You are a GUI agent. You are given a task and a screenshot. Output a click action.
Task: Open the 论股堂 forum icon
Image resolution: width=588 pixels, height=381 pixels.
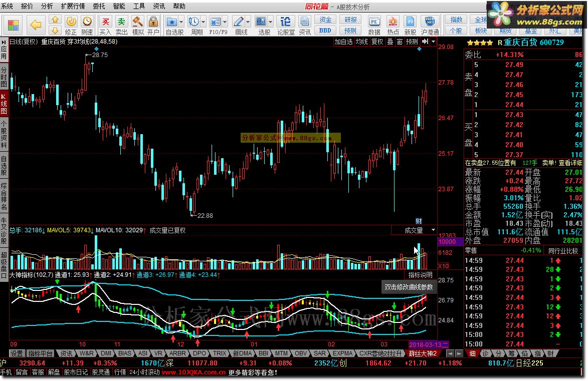[x=286, y=22]
